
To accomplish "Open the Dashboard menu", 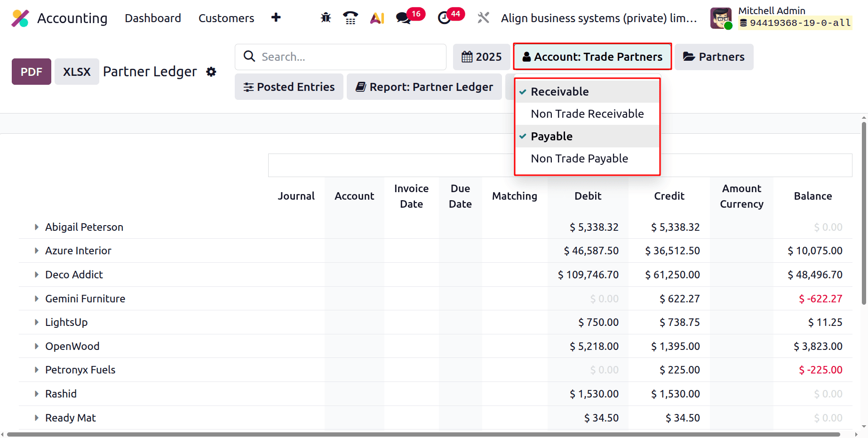I will pyautogui.click(x=153, y=18).
